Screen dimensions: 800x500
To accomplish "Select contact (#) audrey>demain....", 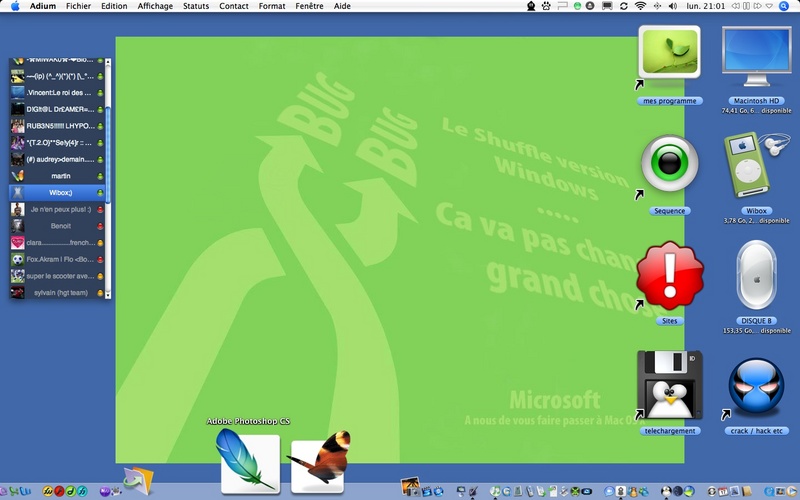I will click(x=57, y=159).
